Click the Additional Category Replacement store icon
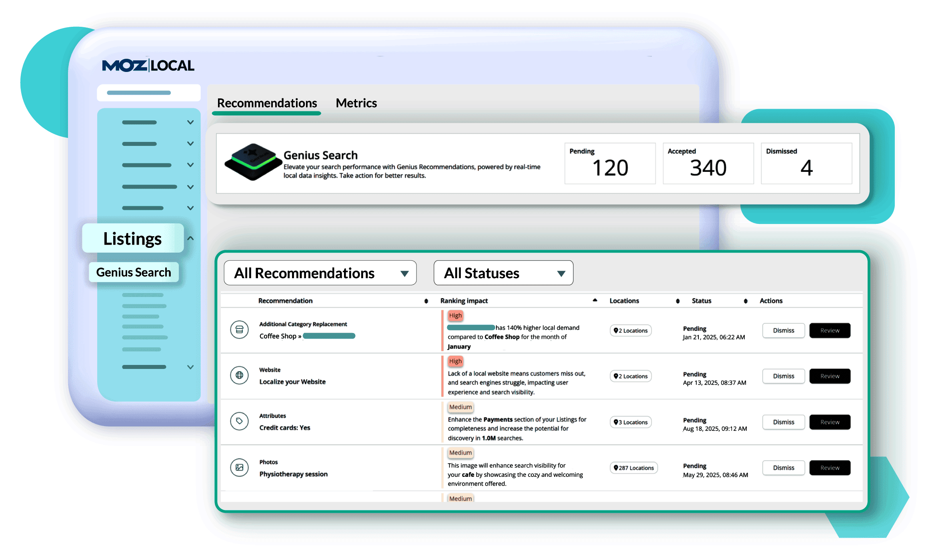Screen dimensions: 934x560 click(239, 330)
